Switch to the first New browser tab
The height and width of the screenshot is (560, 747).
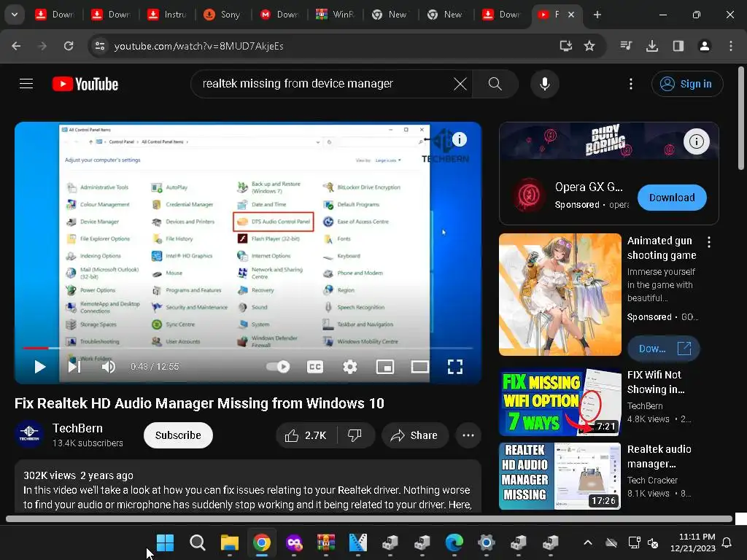click(390, 15)
